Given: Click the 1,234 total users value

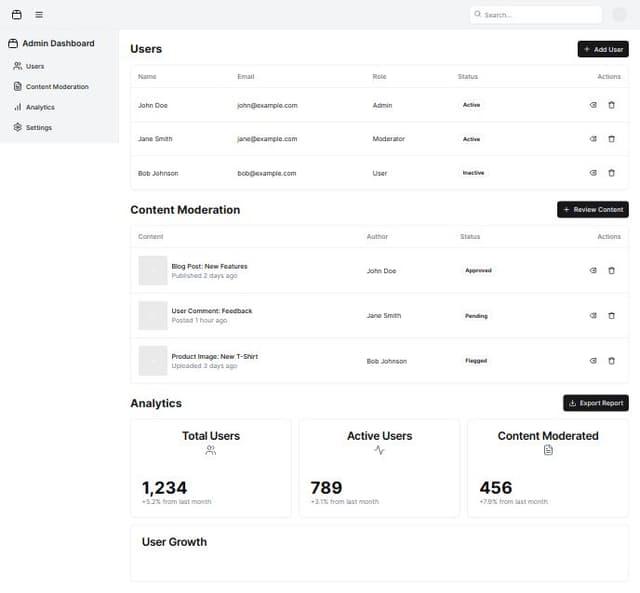Looking at the screenshot, I should pos(164,488).
